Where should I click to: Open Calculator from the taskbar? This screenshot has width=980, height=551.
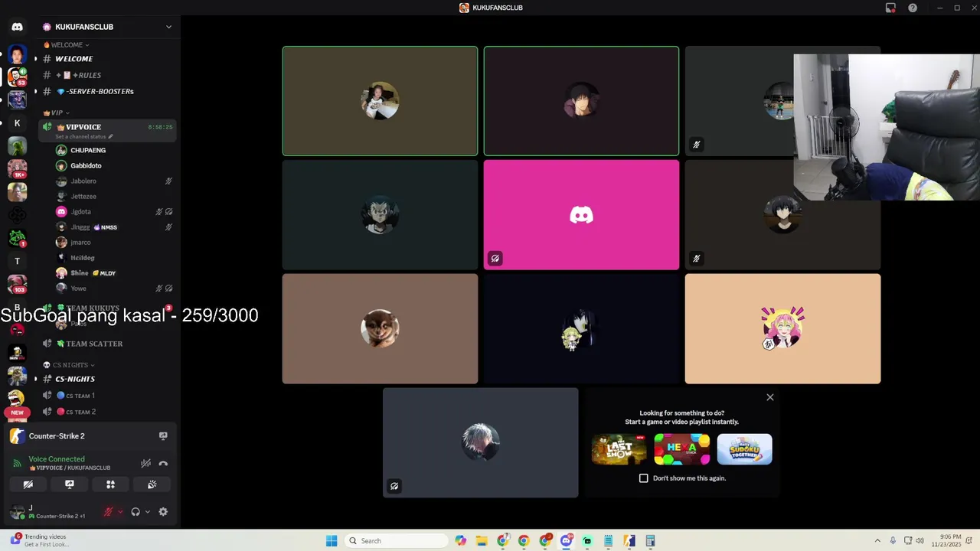(650, 541)
